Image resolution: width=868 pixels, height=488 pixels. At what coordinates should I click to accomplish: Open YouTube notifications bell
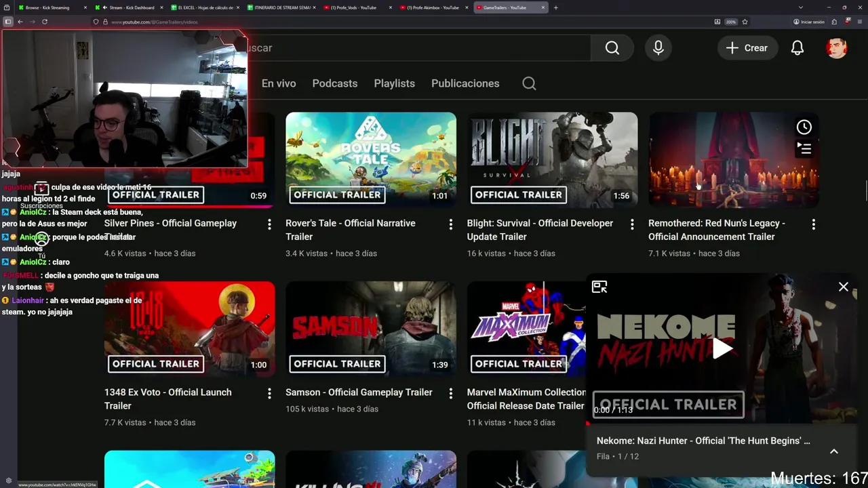tap(797, 48)
